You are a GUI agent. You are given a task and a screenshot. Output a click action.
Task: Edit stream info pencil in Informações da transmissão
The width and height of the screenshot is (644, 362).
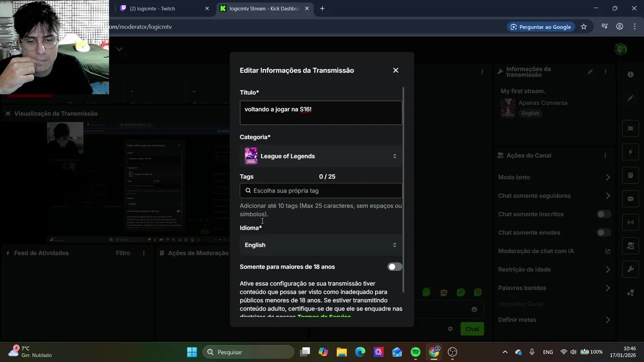click(590, 72)
